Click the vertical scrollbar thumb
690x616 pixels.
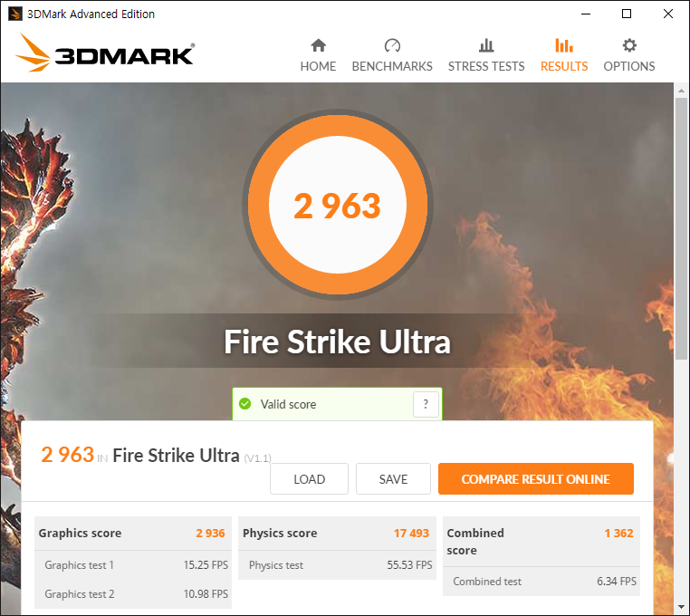pyautogui.click(x=681, y=229)
